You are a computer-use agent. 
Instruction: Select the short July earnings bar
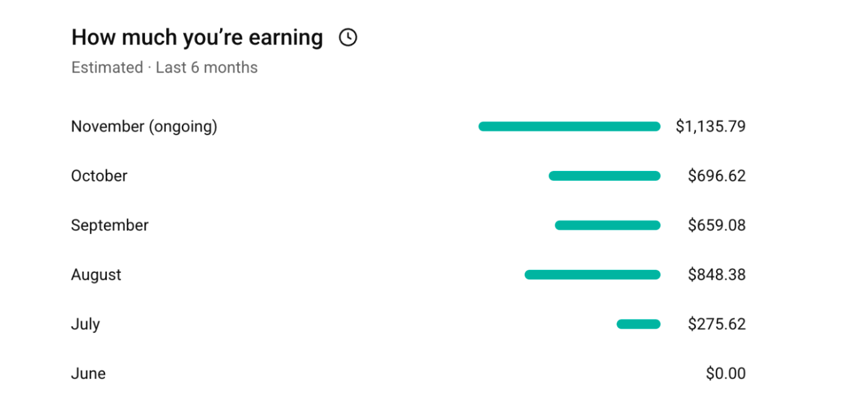point(638,324)
